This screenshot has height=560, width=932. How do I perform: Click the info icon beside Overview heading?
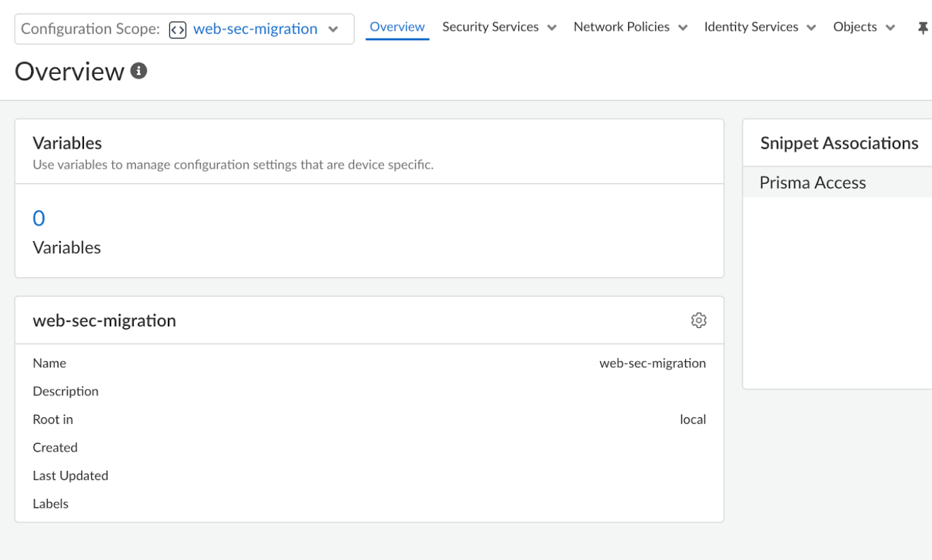(x=139, y=71)
